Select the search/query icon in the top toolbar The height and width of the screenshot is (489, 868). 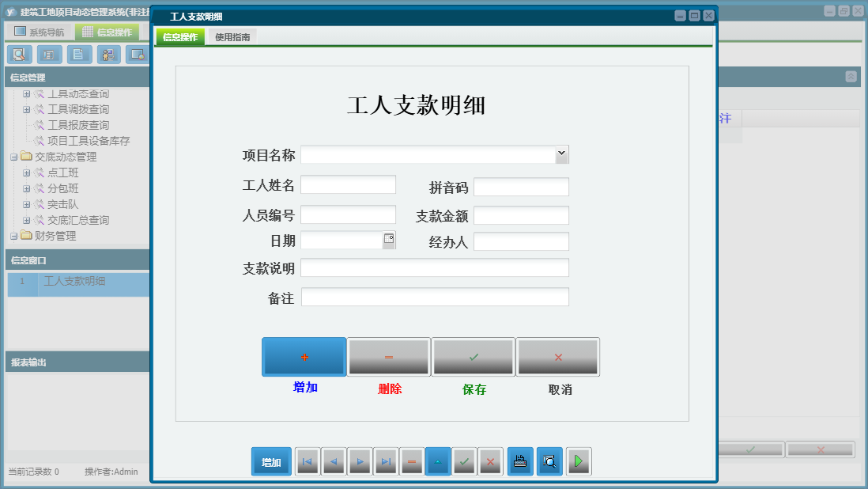pyautogui.click(x=20, y=55)
